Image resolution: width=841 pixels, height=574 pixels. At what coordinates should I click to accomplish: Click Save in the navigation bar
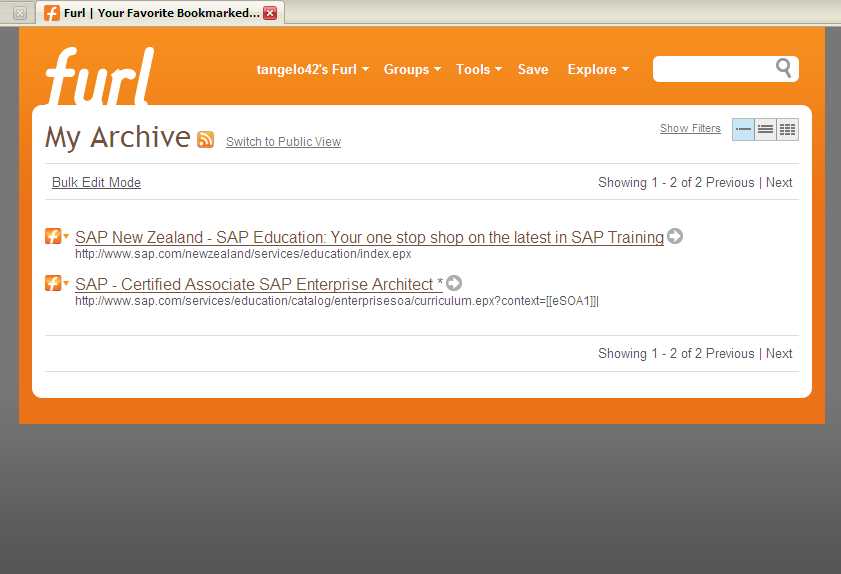coord(533,69)
